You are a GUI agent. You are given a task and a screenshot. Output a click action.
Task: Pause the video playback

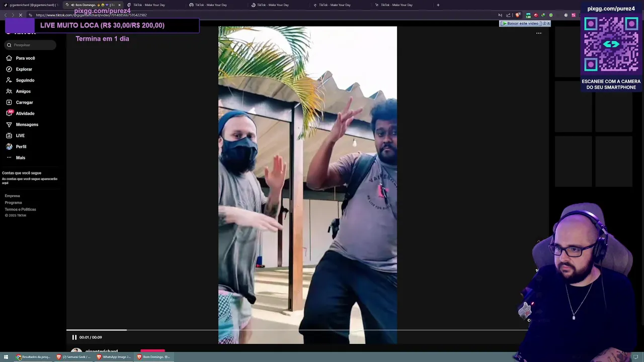(74, 337)
